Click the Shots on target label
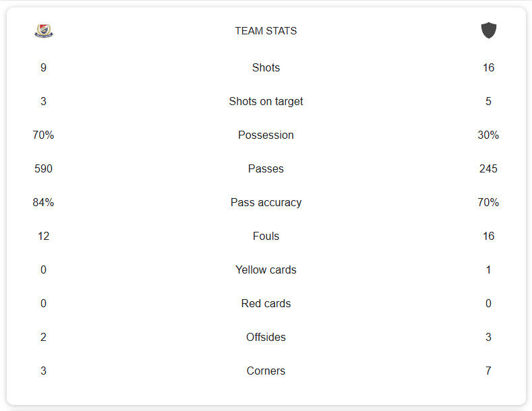 tap(266, 101)
